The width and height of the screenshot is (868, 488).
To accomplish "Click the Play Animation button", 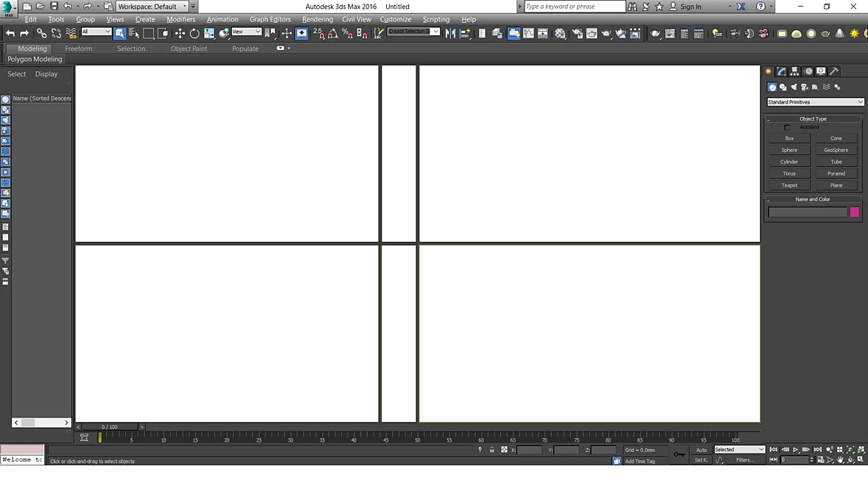I will coord(795,450).
